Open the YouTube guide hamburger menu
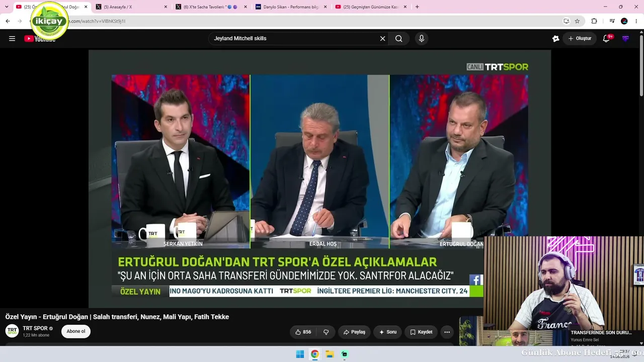This screenshot has height=362, width=644. pyautogui.click(x=12, y=39)
